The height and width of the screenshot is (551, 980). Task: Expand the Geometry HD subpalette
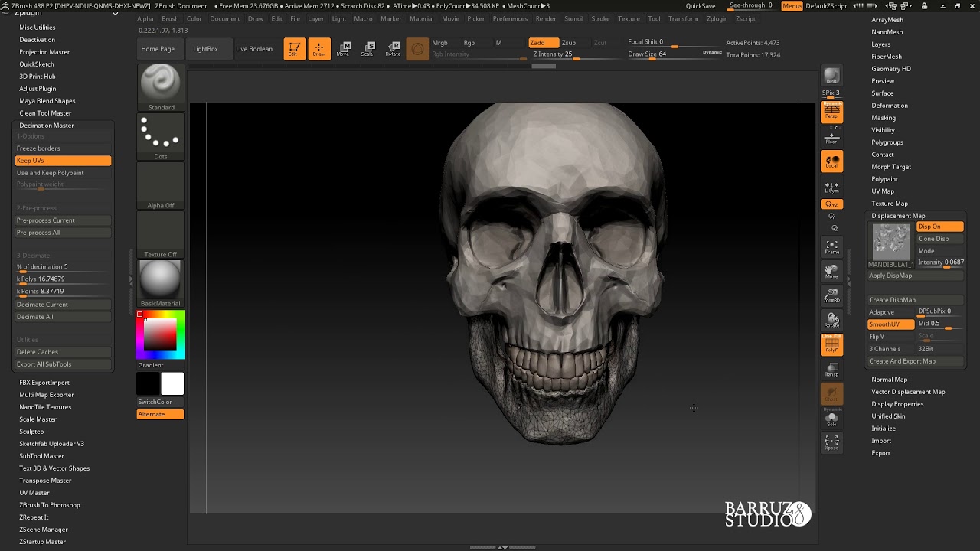coord(891,69)
